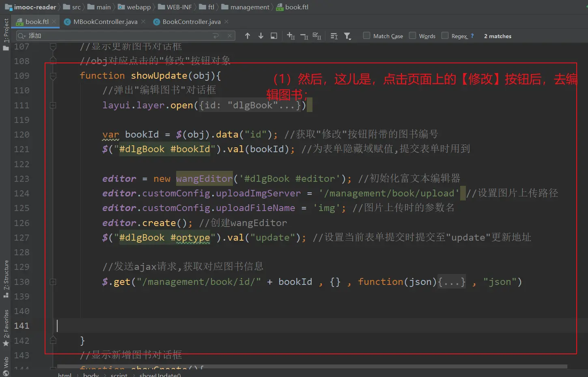Viewport: 588px width, 377px height.
Task: Switch to BookController.java tab
Action: click(191, 22)
